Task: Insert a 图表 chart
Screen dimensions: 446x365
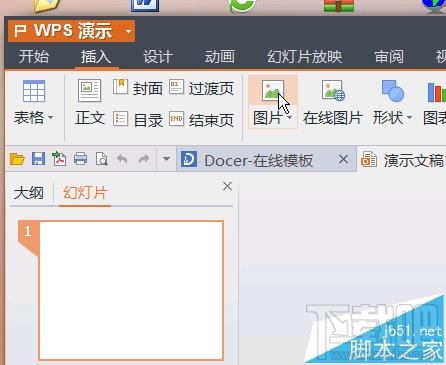Action: 435,103
